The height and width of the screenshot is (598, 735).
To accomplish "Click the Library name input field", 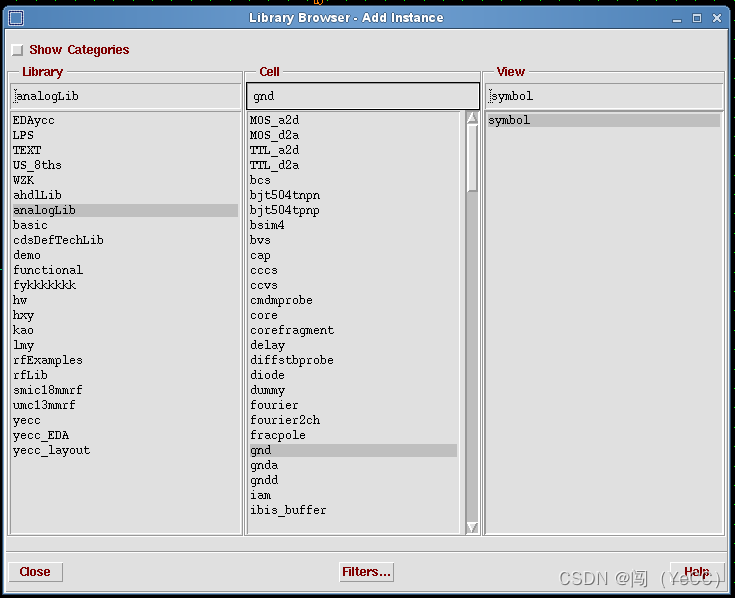I will (126, 96).
